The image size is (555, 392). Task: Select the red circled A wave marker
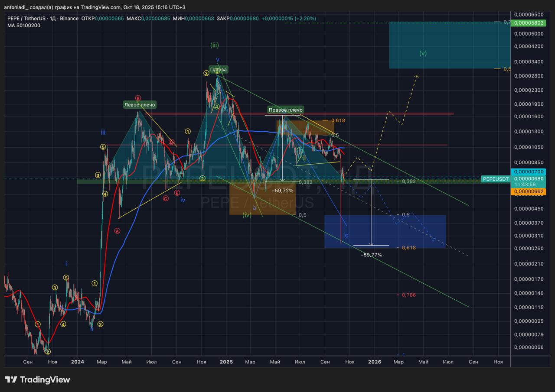click(118, 231)
